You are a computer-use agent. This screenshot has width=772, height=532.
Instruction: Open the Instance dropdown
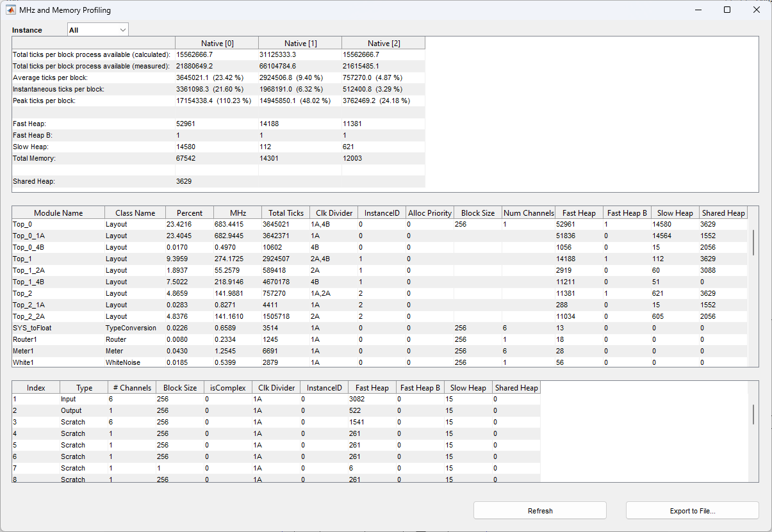click(x=98, y=30)
